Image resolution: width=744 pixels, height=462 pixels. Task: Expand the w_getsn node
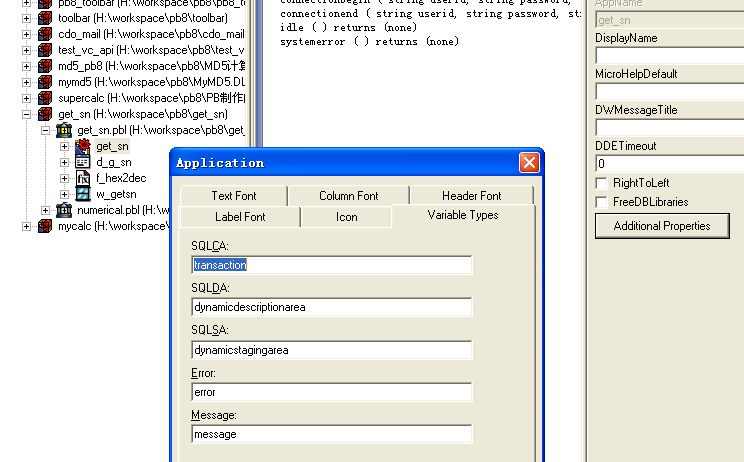pos(65,194)
